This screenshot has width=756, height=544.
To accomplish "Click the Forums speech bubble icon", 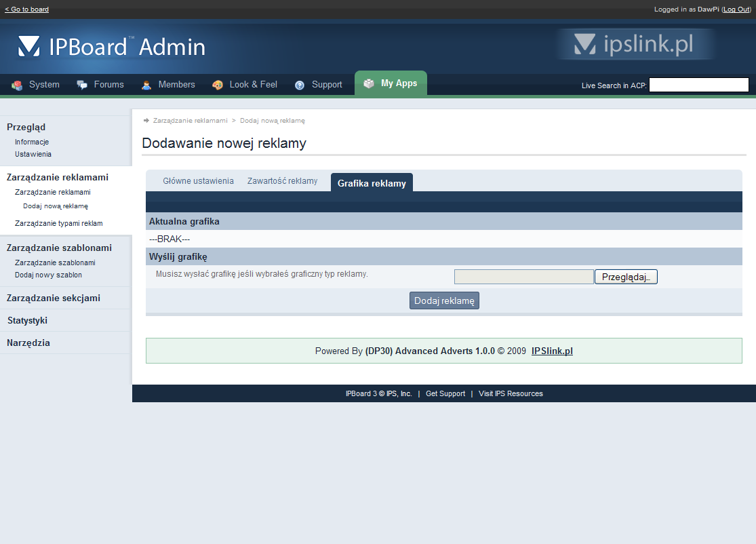I will 82,85.
